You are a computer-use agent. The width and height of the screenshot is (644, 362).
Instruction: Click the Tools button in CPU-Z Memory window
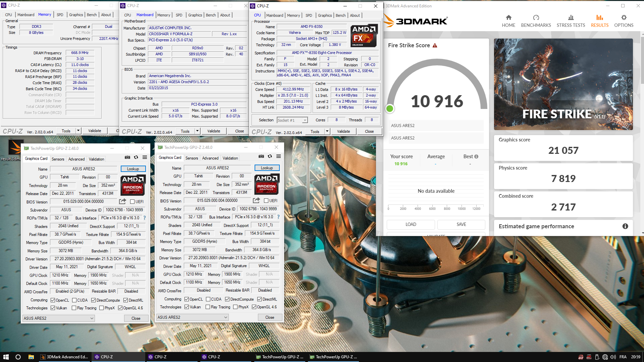[66, 131]
